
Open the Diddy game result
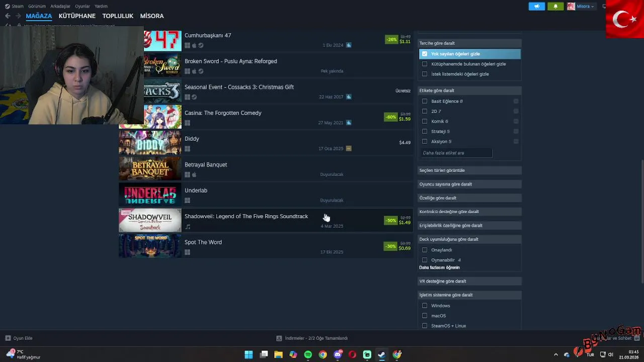(266, 143)
